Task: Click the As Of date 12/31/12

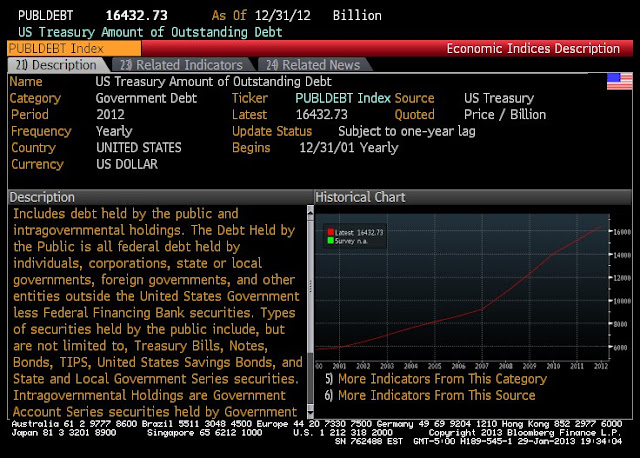Action: (282, 16)
